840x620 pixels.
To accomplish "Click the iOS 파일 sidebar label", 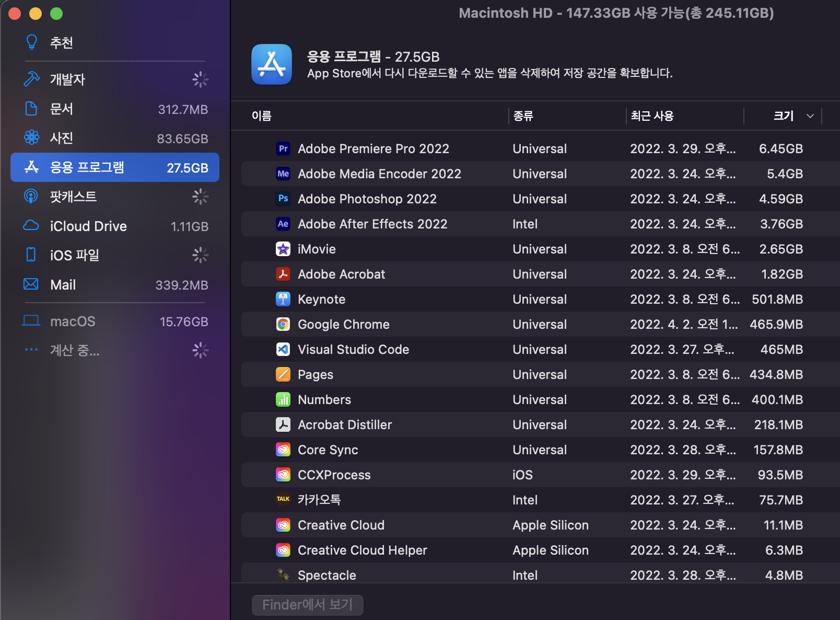I will click(x=75, y=255).
